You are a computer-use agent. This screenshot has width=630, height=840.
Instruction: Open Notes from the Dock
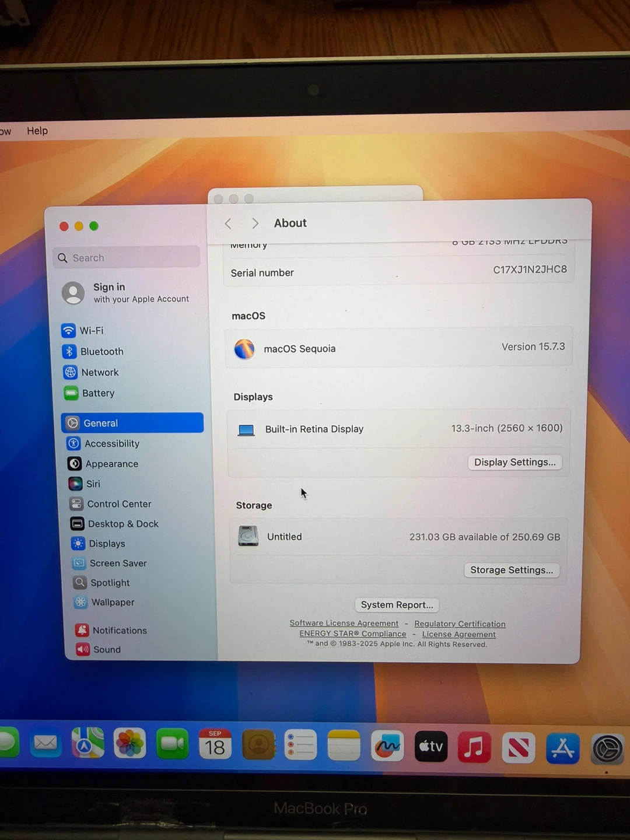pos(344,745)
